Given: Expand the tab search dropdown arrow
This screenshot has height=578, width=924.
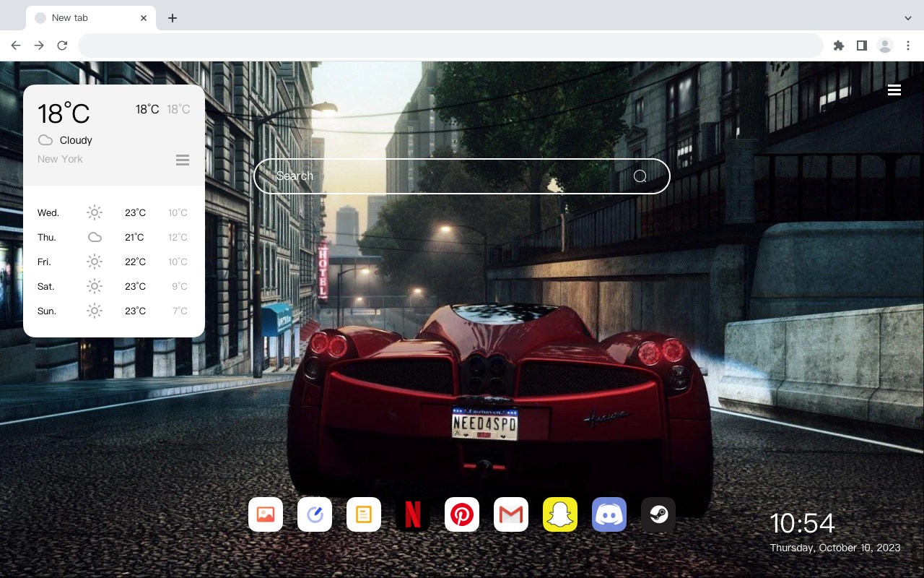Looking at the screenshot, I should 908,18.
